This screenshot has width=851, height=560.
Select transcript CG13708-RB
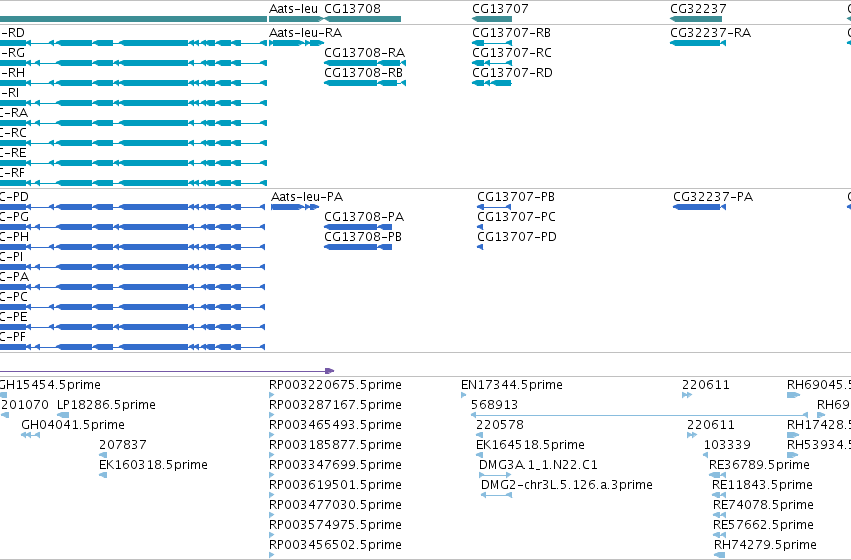coord(365,83)
